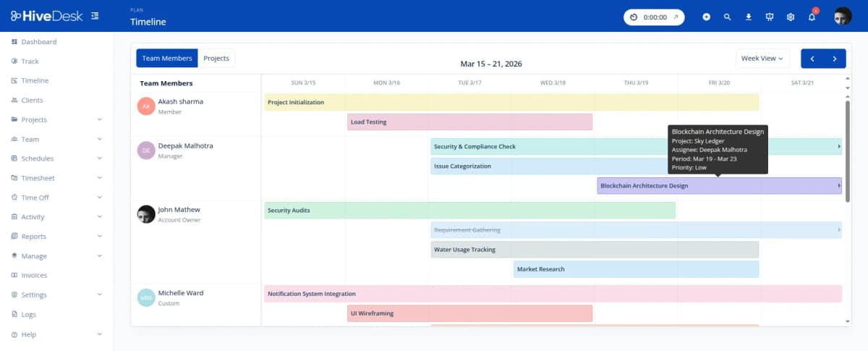The width and height of the screenshot is (868, 351).
Task: Open the Market Research task bar
Action: (637, 269)
